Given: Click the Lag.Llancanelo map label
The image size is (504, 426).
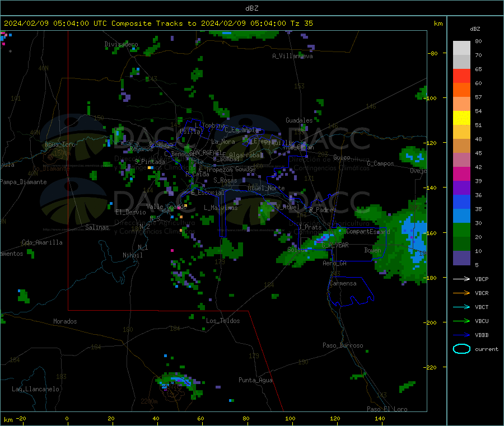Looking at the screenshot, I should 36,390.
